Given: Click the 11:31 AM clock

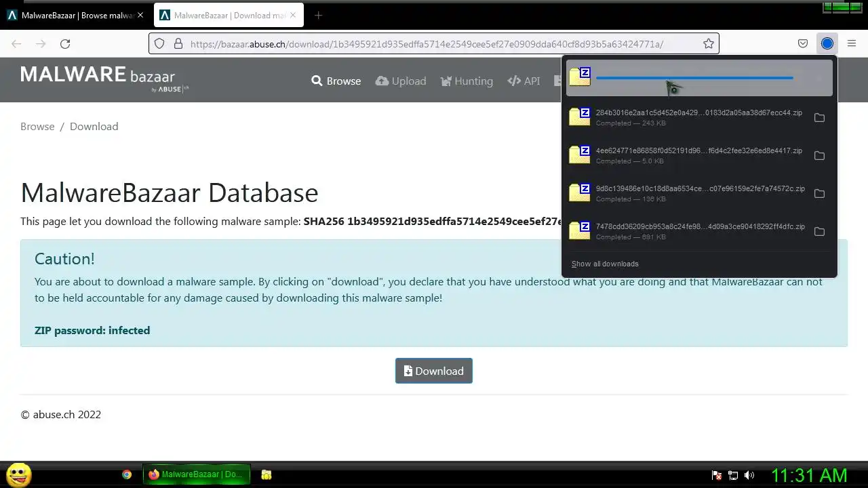Looking at the screenshot, I should click(x=809, y=475).
